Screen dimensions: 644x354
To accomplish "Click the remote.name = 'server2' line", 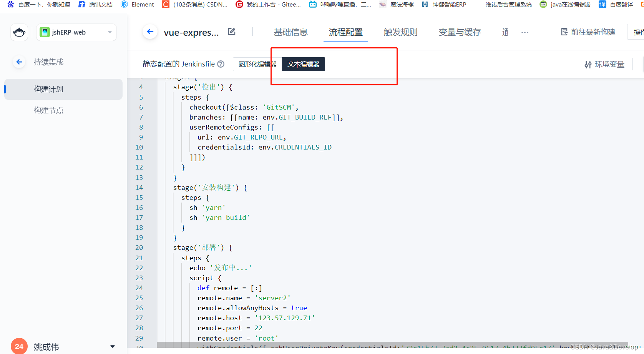I will coord(244,298).
